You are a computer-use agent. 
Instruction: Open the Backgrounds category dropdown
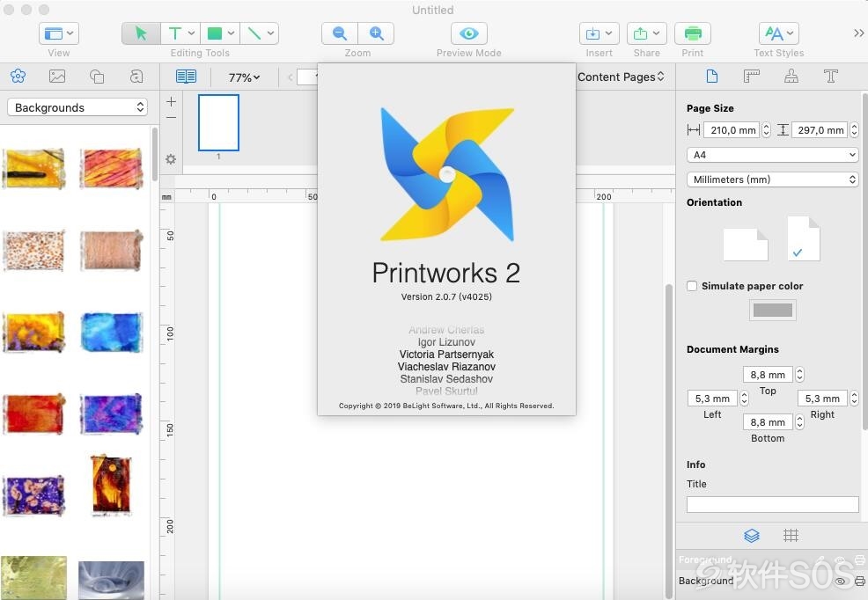tap(77, 107)
